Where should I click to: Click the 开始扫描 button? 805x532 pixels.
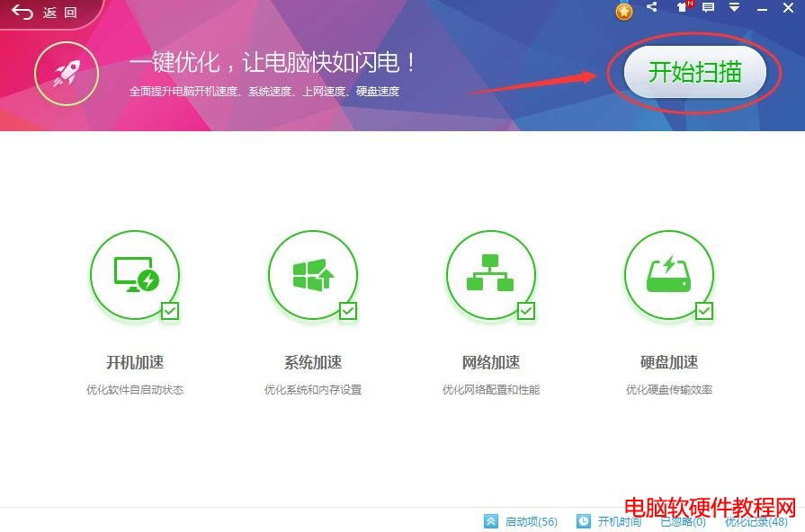695,73
